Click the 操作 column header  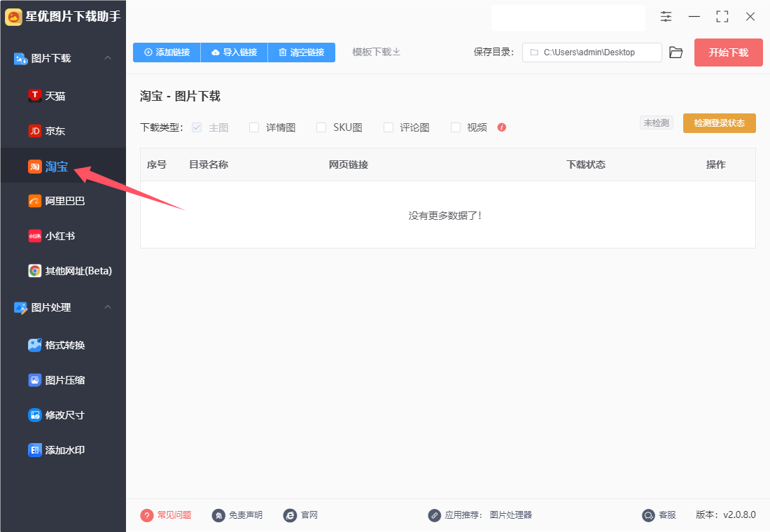(x=716, y=164)
